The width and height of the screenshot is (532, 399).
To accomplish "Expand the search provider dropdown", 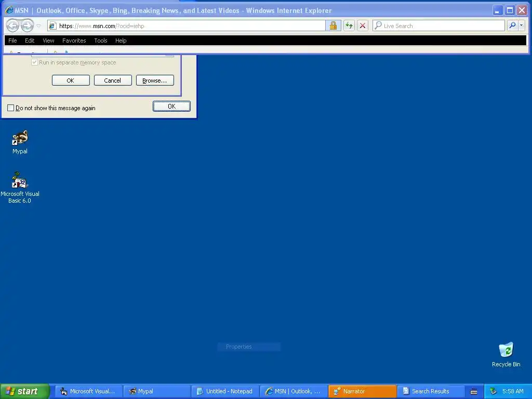I will point(522,25).
